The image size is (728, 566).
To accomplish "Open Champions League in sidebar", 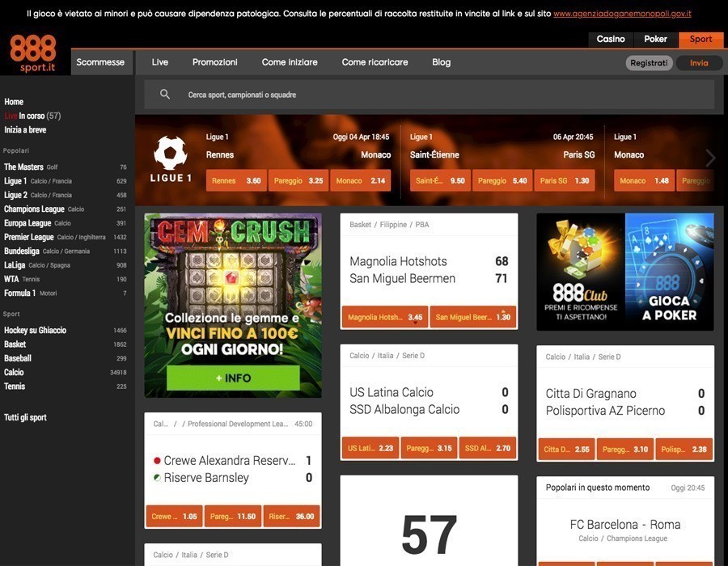I will 65,209.
